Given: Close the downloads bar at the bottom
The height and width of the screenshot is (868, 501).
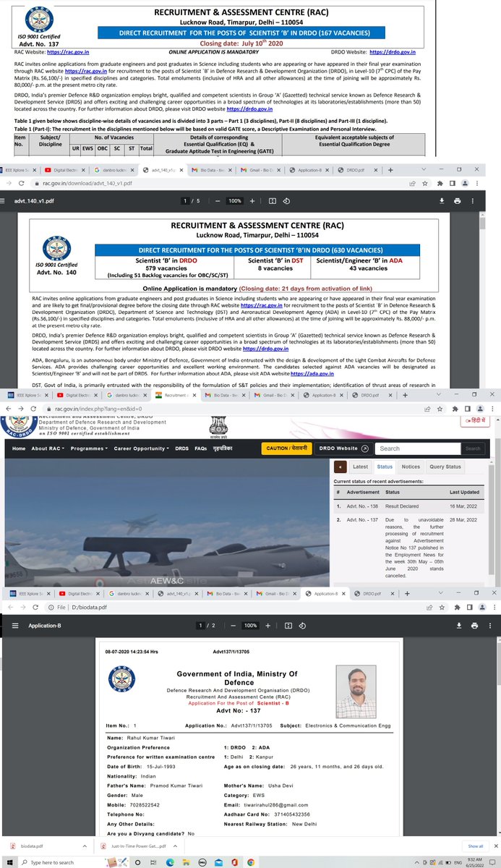Looking at the screenshot, I should click(x=494, y=846).
